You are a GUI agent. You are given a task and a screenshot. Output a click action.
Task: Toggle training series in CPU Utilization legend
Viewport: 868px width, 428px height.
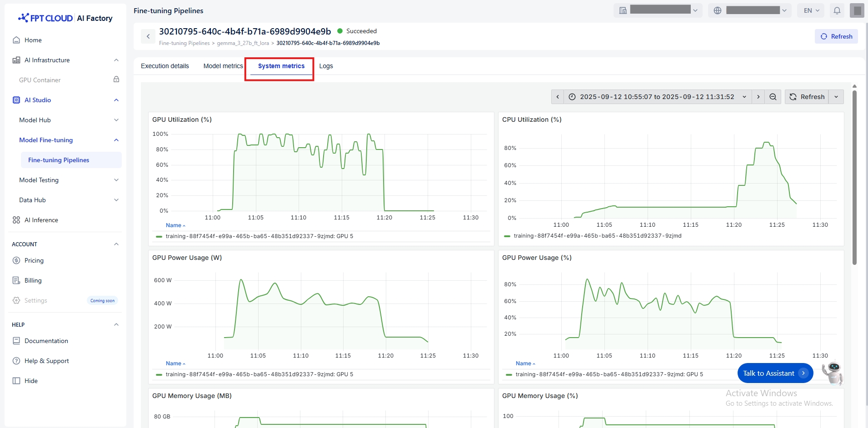coord(597,236)
